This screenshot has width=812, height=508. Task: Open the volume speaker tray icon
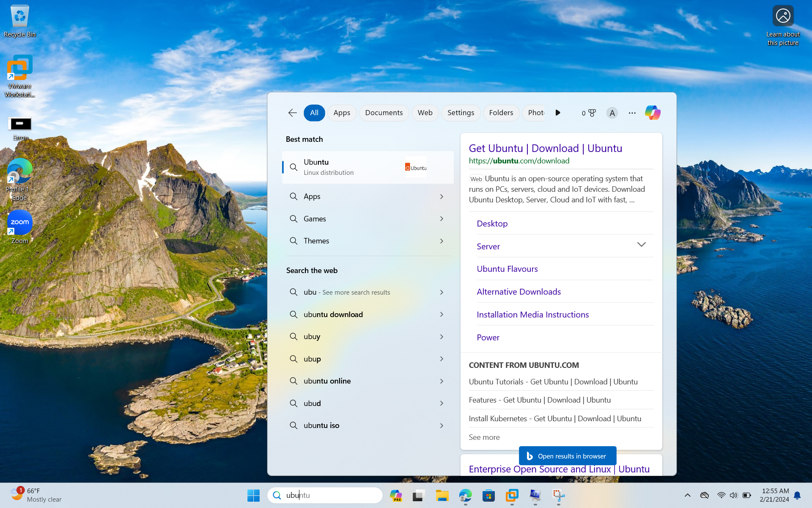(733, 495)
